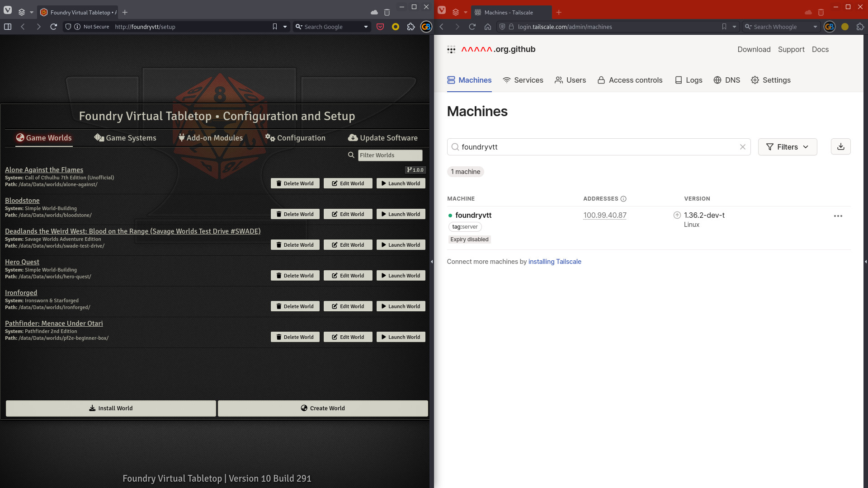Open the Access controls tab
The image size is (868, 488).
click(630, 80)
